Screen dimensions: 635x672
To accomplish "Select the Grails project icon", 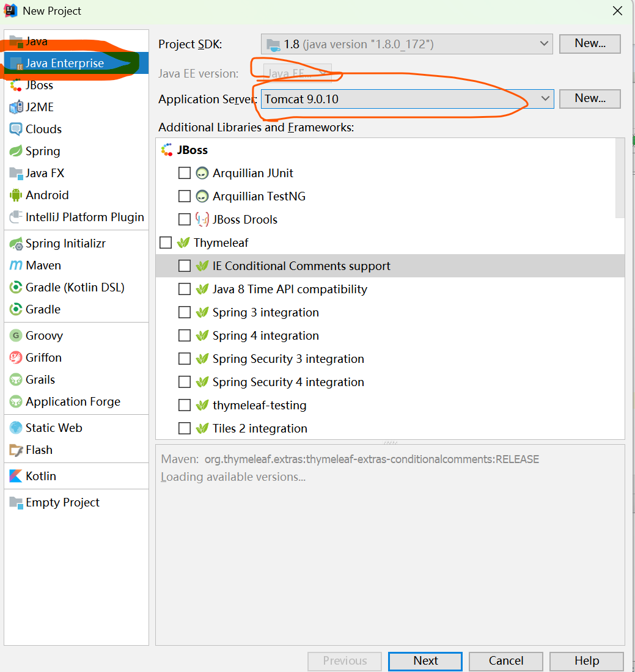I will [x=16, y=380].
